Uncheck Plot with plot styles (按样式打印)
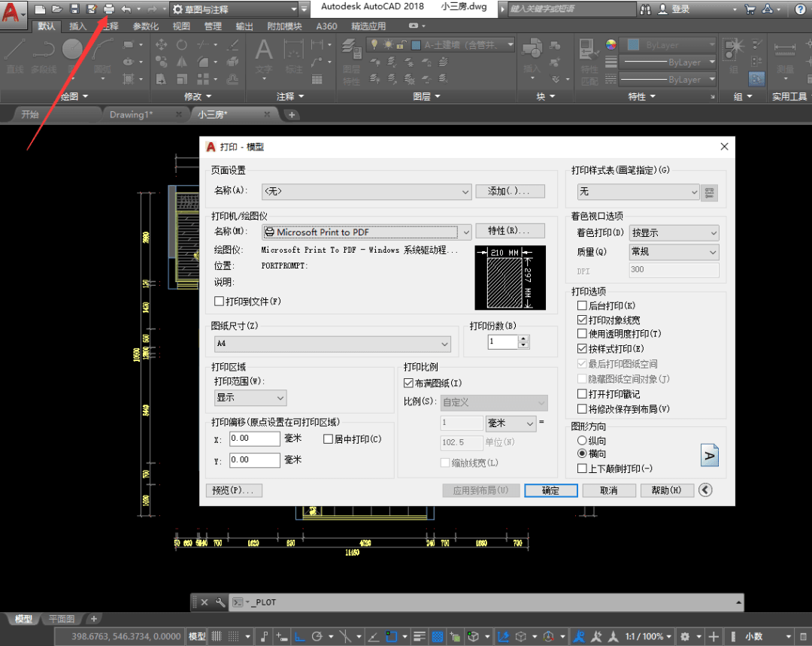 pyautogui.click(x=582, y=349)
